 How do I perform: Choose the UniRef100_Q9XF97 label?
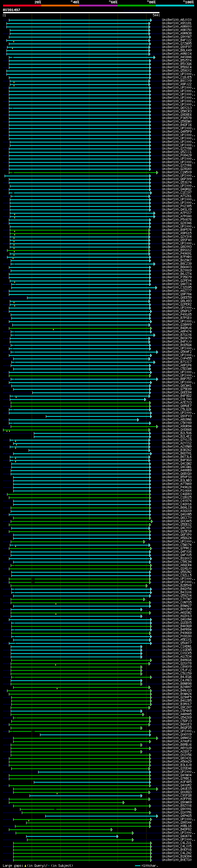[x=177, y=47]
